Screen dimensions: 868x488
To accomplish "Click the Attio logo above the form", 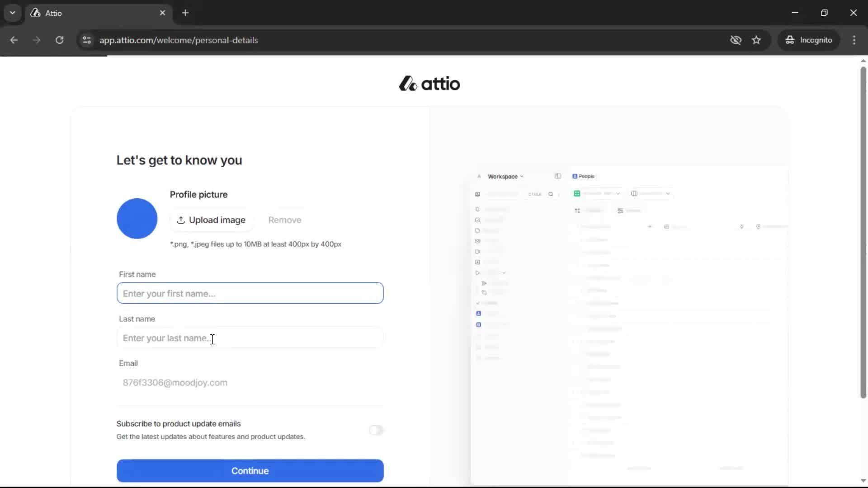I will 429,84.
